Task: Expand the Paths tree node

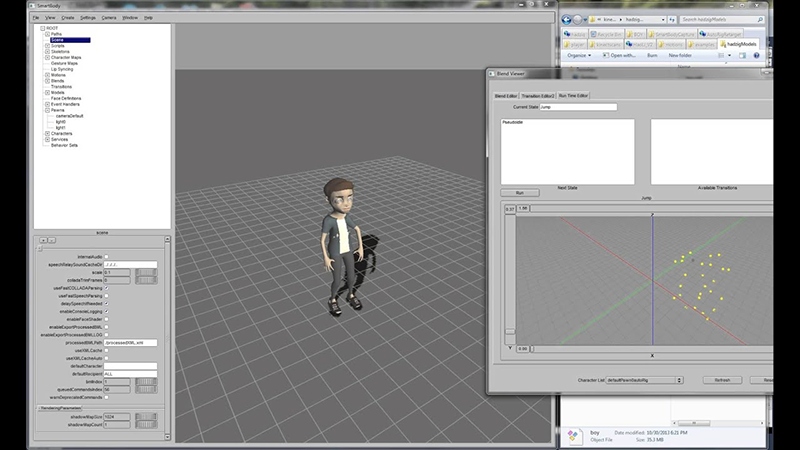Action: click(x=47, y=34)
